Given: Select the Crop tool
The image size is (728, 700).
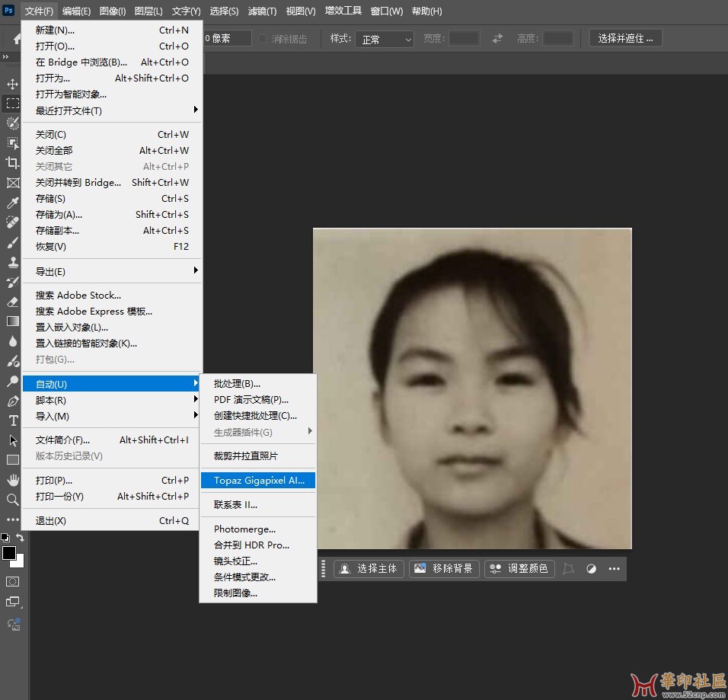Looking at the screenshot, I should coord(13,162).
